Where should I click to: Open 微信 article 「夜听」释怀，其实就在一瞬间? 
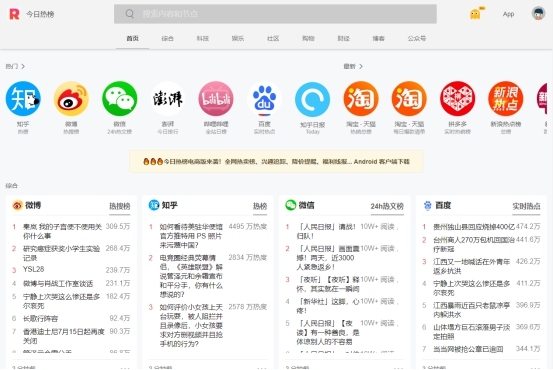(328, 284)
